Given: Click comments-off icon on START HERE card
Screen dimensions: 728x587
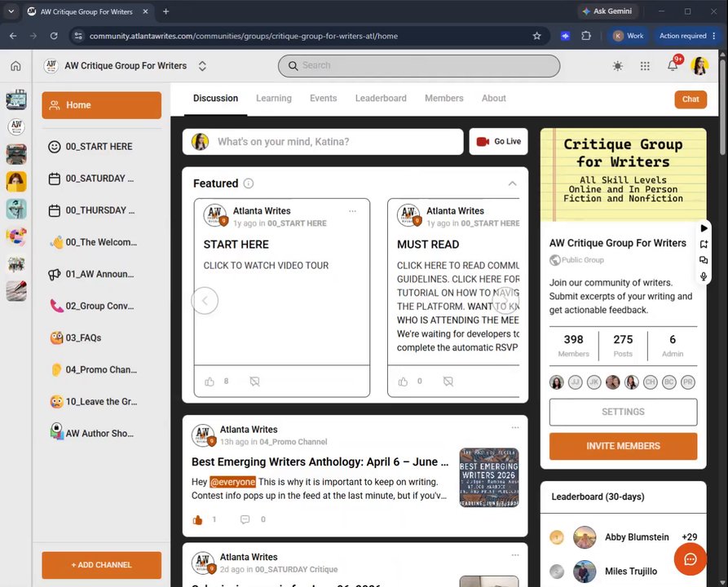Looking at the screenshot, I should tap(254, 382).
